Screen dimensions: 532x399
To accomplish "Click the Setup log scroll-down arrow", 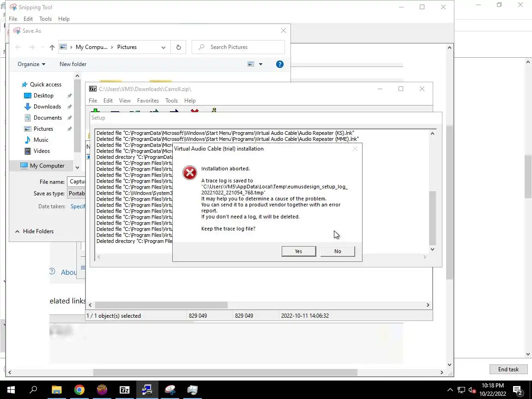I will pos(432,249).
